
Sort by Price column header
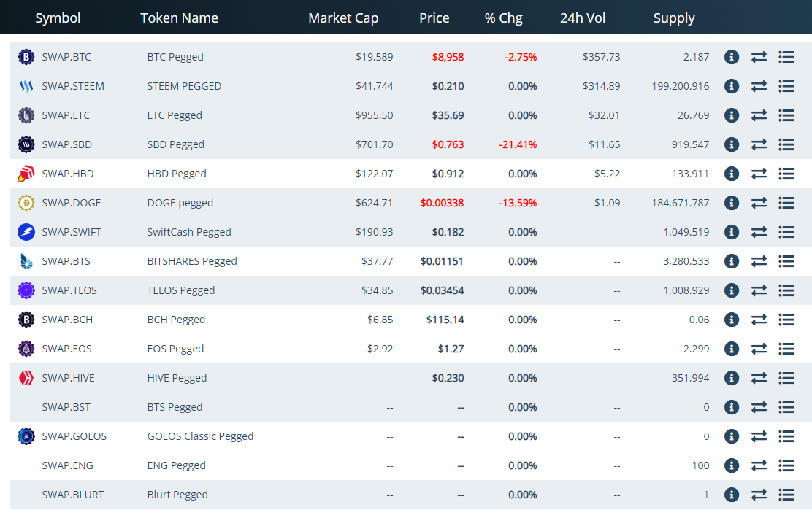tap(434, 18)
